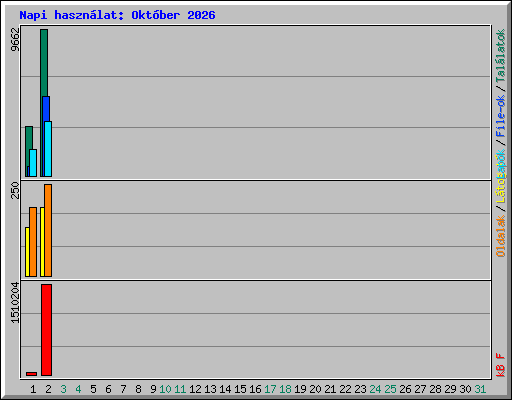Click the 250 axis value
The height and width of the screenshot is (400, 512).
pyautogui.click(x=15, y=190)
